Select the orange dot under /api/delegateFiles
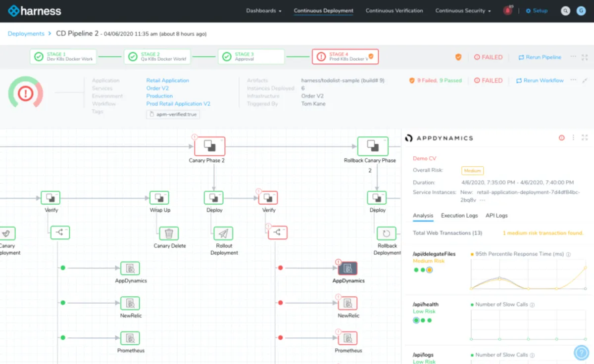Image resolution: width=594 pixels, height=364 pixels. [x=429, y=270]
